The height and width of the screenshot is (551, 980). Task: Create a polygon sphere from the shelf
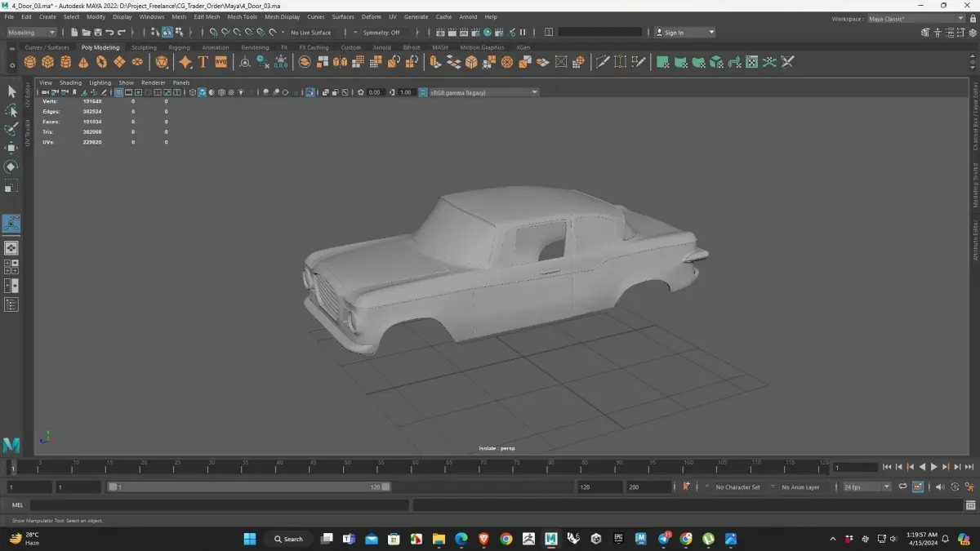point(30,62)
